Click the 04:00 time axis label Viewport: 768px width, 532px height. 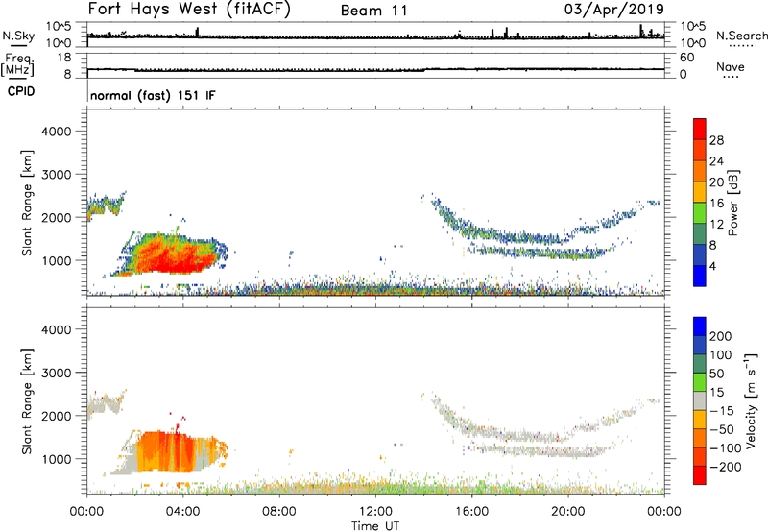tap(183, 512)
